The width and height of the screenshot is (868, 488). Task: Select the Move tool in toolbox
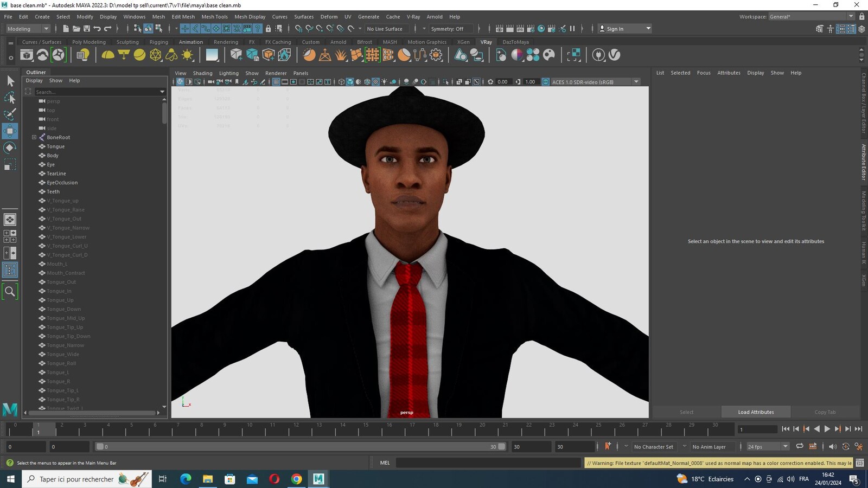tap(10, 131)
